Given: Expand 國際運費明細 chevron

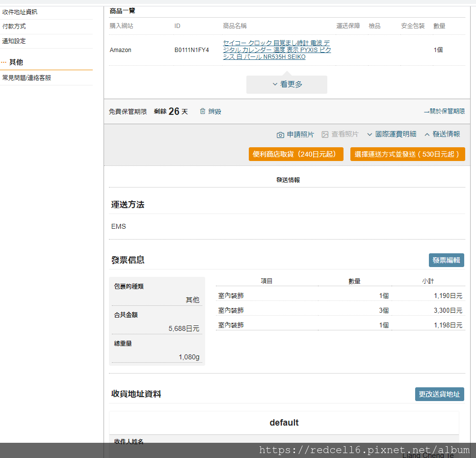Looking at the screenshot, I should click(370, 134).
